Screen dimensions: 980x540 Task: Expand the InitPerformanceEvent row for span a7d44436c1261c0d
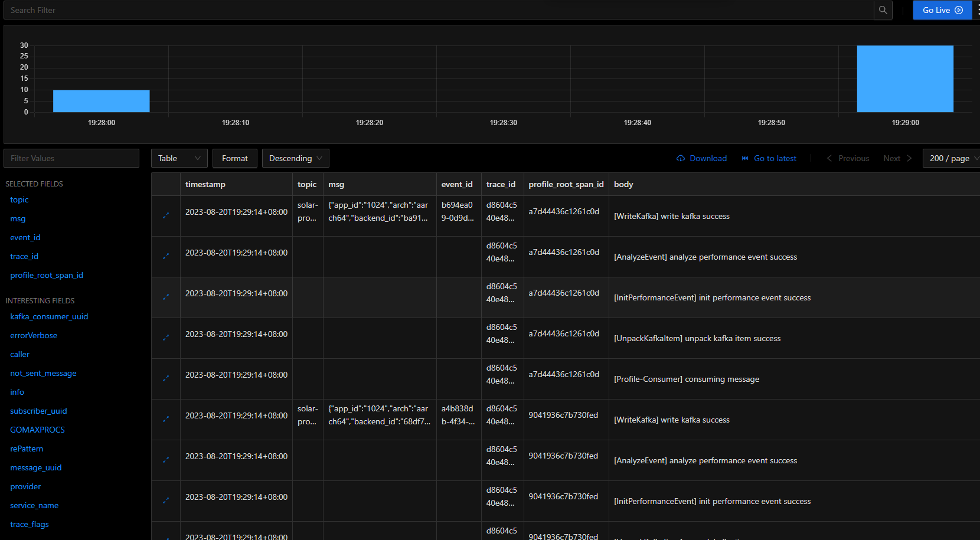pyautogui.click(x=166, y=297)
